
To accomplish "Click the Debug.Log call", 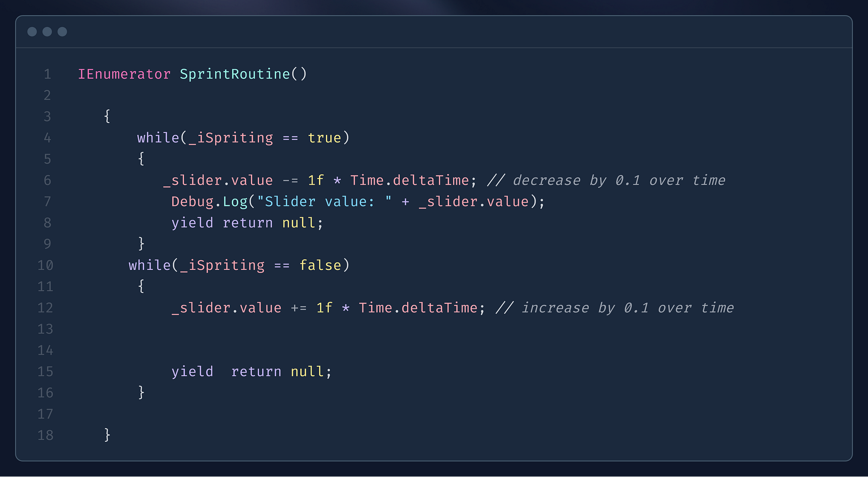I will click(x=209, y=202).
